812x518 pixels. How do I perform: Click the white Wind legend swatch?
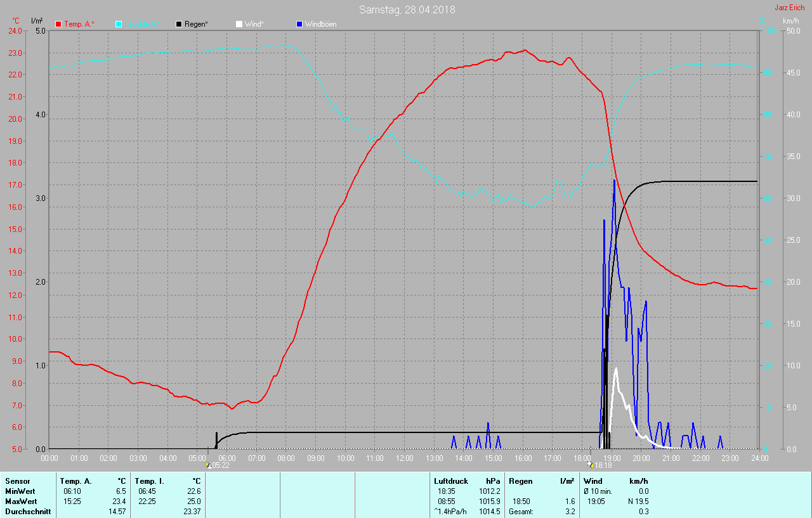pyautogui.click(x=239, y=24)
